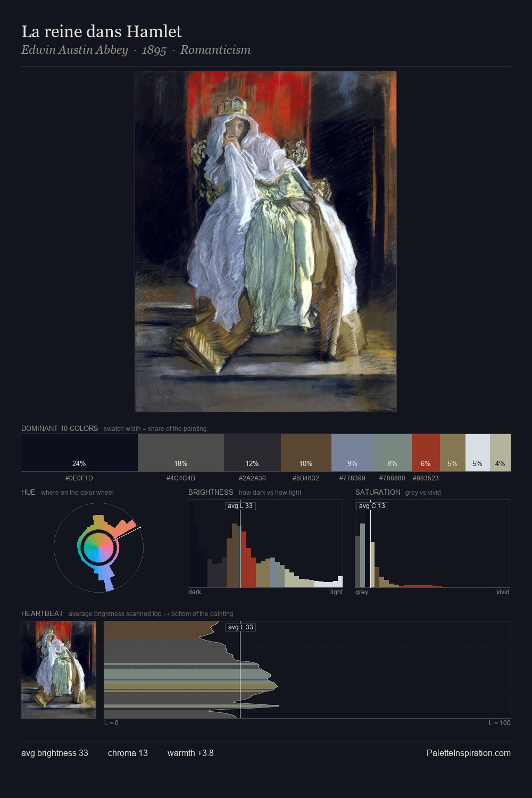
Task: Click the 'light' axis label
Action: click(x=337, y=592)
